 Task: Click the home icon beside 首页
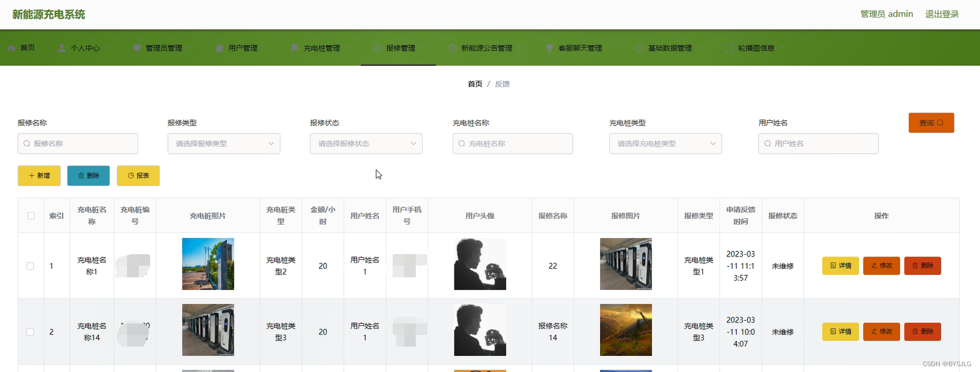(x=12, y=49)
